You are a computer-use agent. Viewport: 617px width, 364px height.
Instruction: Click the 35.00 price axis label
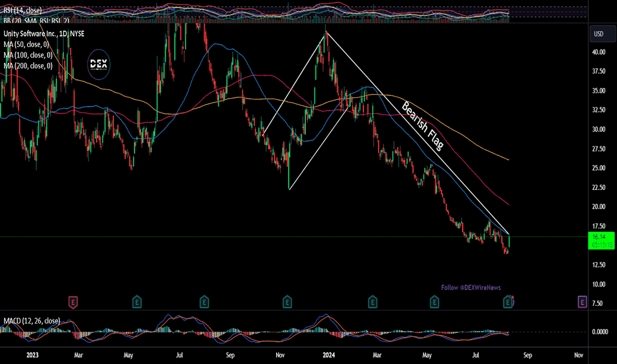coord(598,91)
